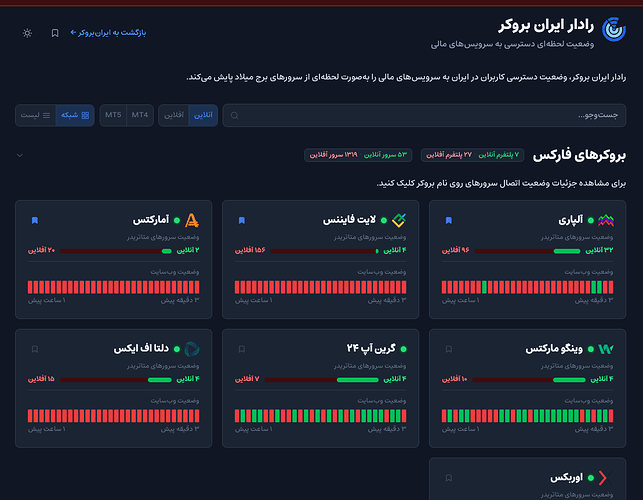Filter by MT4 platform
The width and height of the screenshot is (643, 500).
pyautogui.click(x=140, y=115)
